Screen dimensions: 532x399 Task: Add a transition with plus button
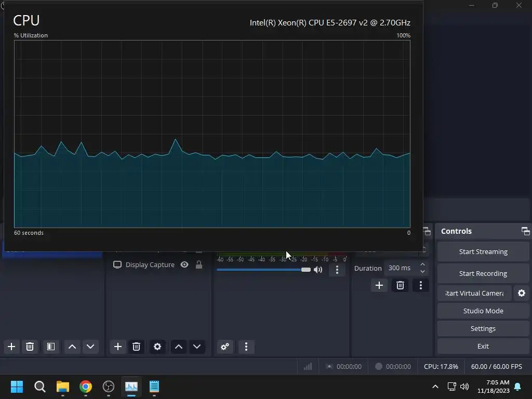(x=379, y=285)
